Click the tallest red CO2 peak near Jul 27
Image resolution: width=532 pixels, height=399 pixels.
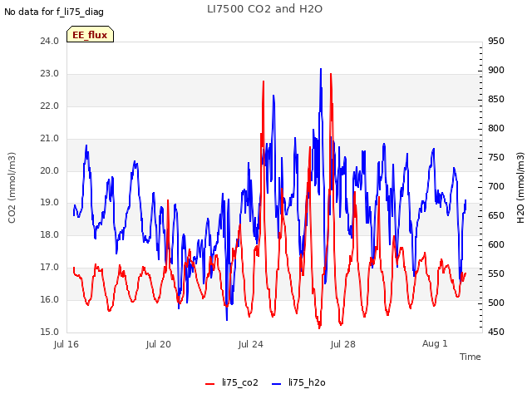pos(331,75)
